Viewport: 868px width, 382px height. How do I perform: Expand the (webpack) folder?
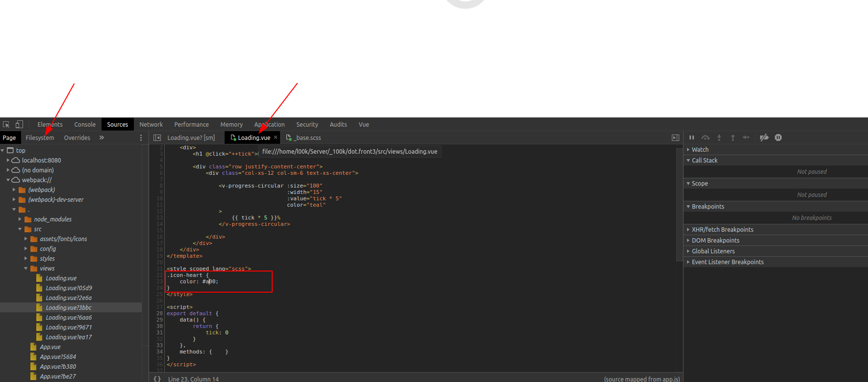click(x=14, y=190)
